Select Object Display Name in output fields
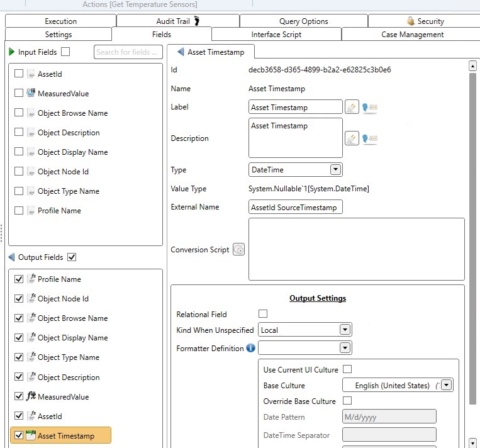The image size is (480, 448). [x=72, y=337]
